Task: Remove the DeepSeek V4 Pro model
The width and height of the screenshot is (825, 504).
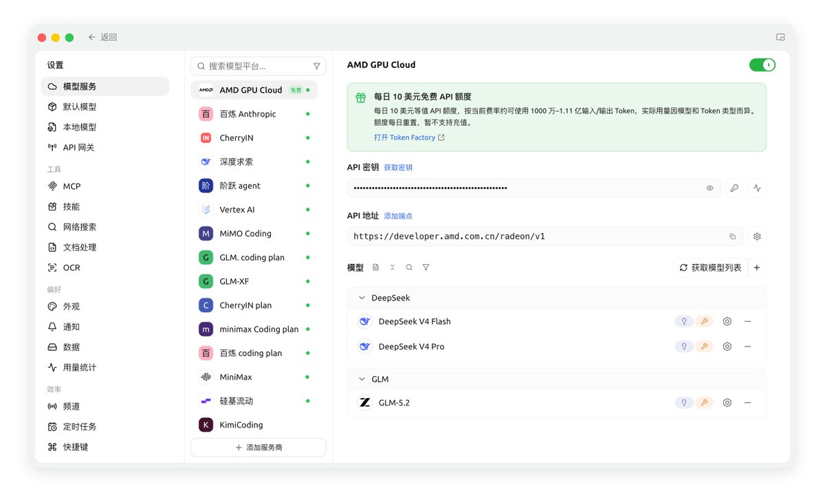Action: point(747,347)
